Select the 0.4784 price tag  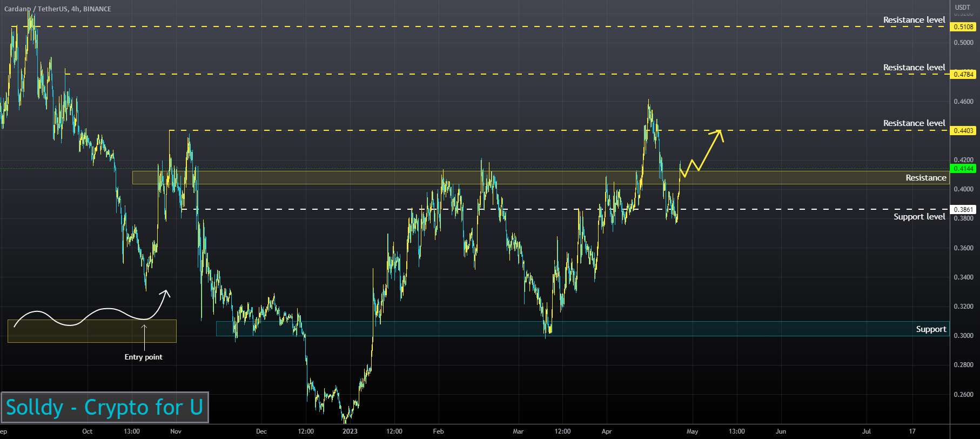pyautogui.click(x=963, y=74)
